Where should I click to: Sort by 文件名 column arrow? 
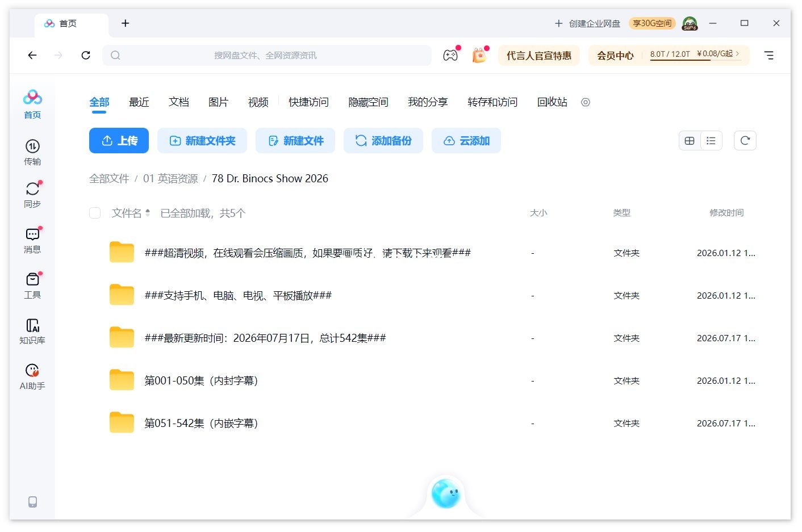pos(148,213)
